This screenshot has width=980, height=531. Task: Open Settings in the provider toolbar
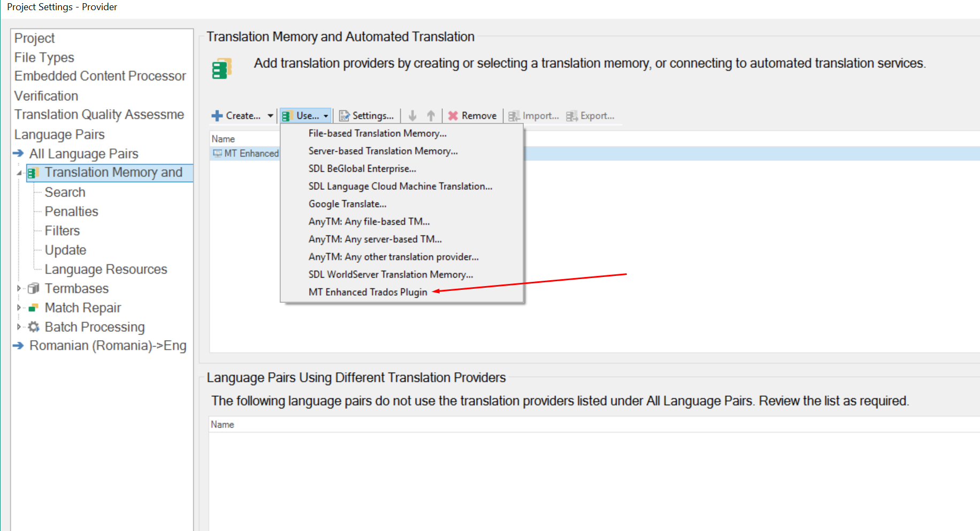(x=367, y=116)
